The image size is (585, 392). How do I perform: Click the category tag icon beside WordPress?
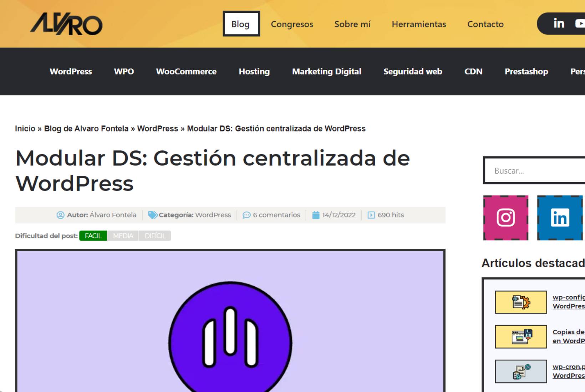pyautogui.click(x=152, y=215)
